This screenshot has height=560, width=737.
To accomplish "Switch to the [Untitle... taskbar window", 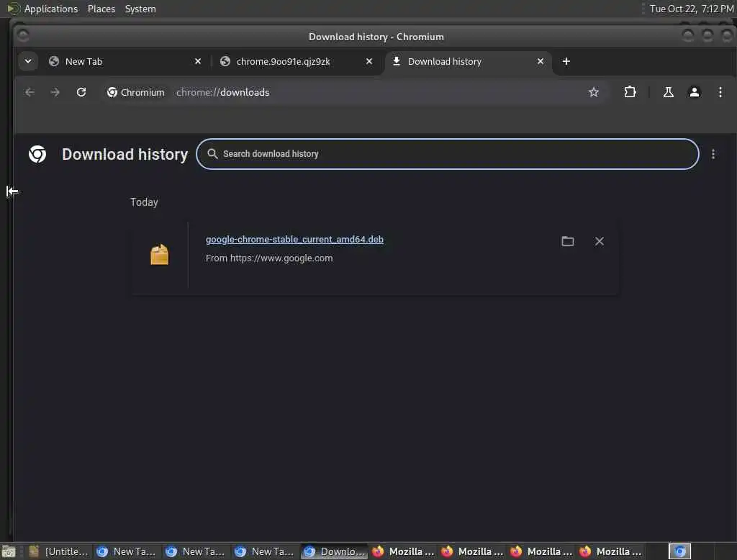I will [x=58, y=551].
